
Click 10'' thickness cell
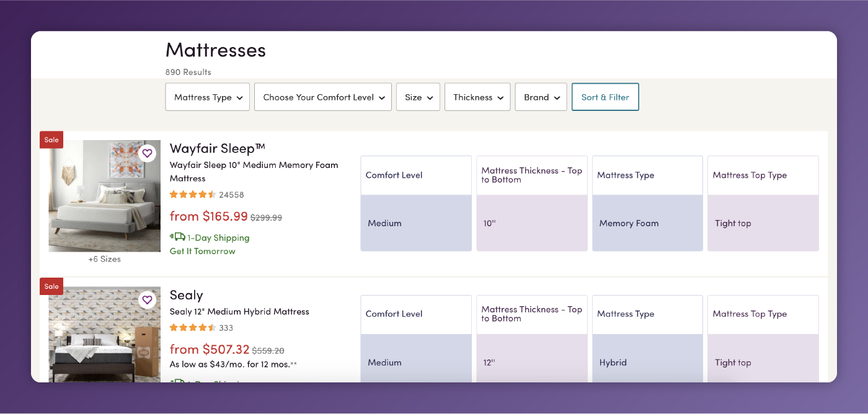(532, 223)
